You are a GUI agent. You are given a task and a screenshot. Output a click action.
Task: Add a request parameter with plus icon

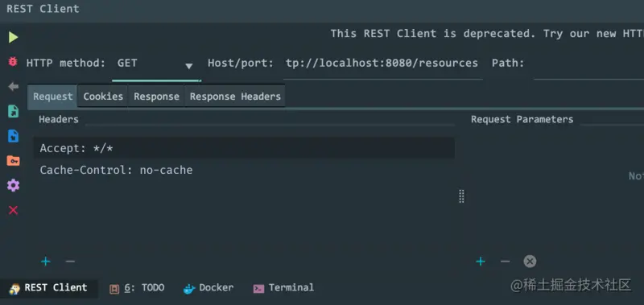pyautogui.click(x=480, y=262)
